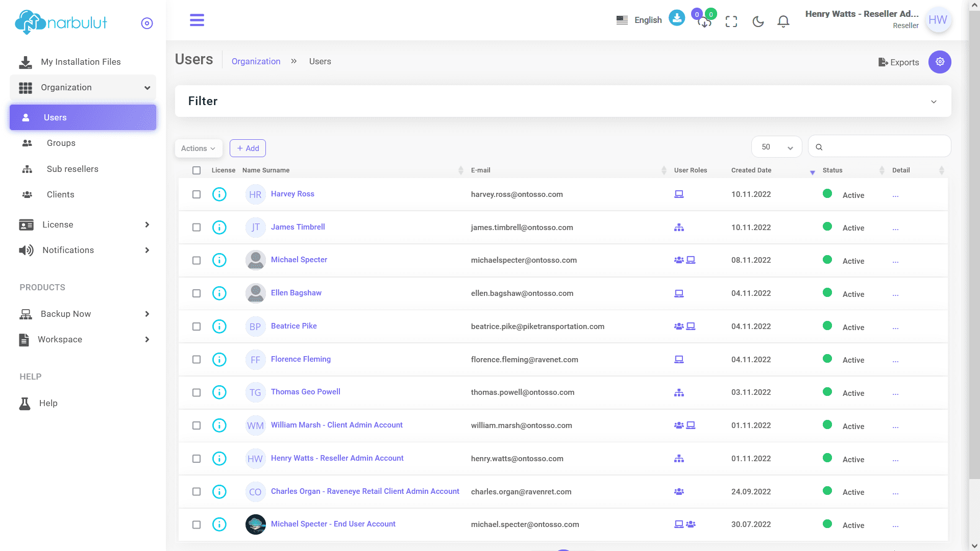This screenshot has width=980, height=551.
Task: Toggle select-all checkbox in table header
Action: [x=197, y=170]
